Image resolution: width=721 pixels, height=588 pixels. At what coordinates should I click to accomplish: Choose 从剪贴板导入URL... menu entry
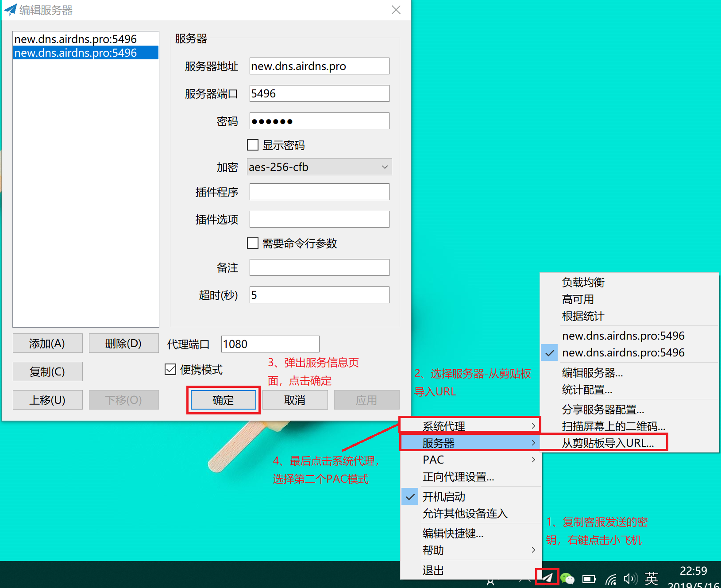coord(607,443)
